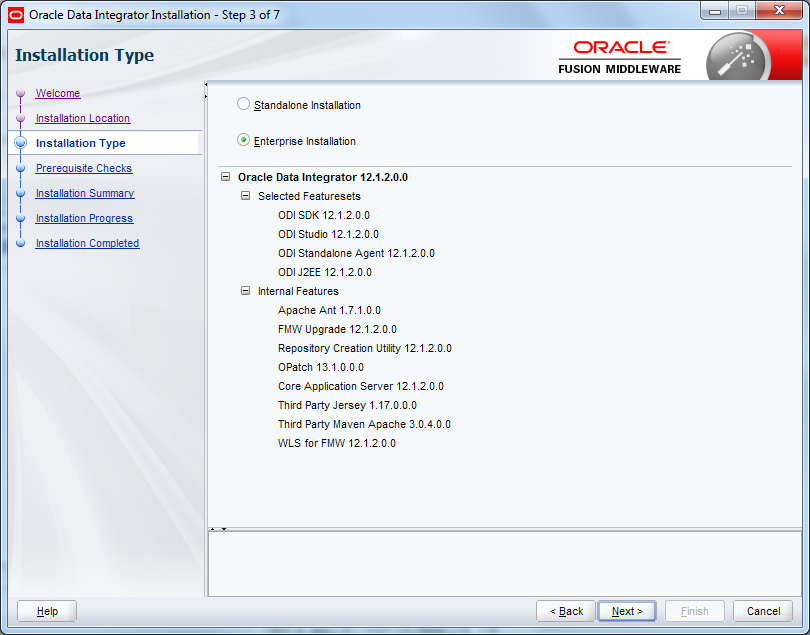Image resolution: width=810 pixels, height=635 pixels.
Task: Go to Installation Progress step link
Action: (x=84, y=219)
